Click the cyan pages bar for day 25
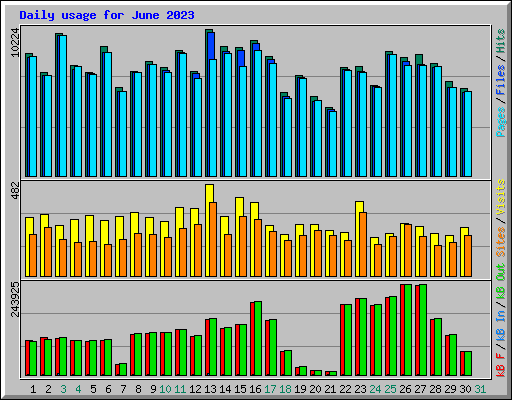 coord(393,116)
